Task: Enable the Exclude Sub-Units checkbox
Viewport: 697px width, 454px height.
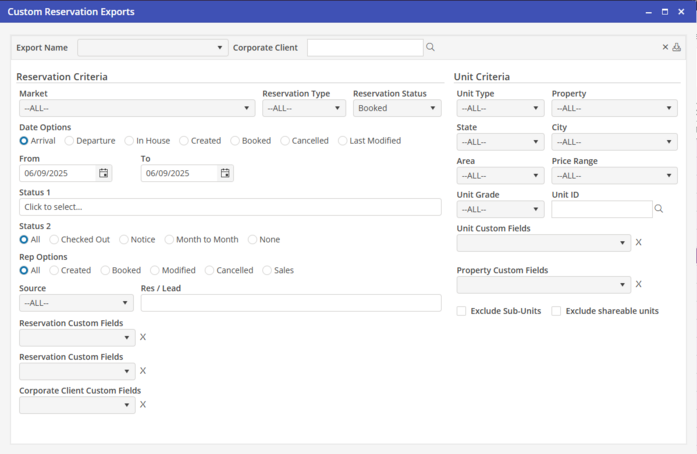Action: (462, 311)
